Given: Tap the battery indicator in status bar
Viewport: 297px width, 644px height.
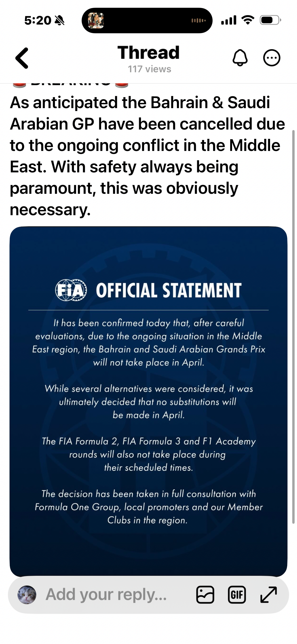Looking at the screenshot, I should click(270, 20).
